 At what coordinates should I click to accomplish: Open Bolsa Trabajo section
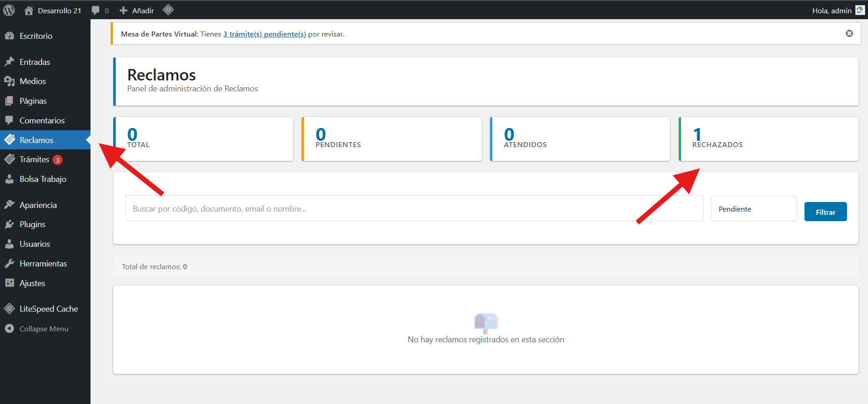tap(43, 179)
